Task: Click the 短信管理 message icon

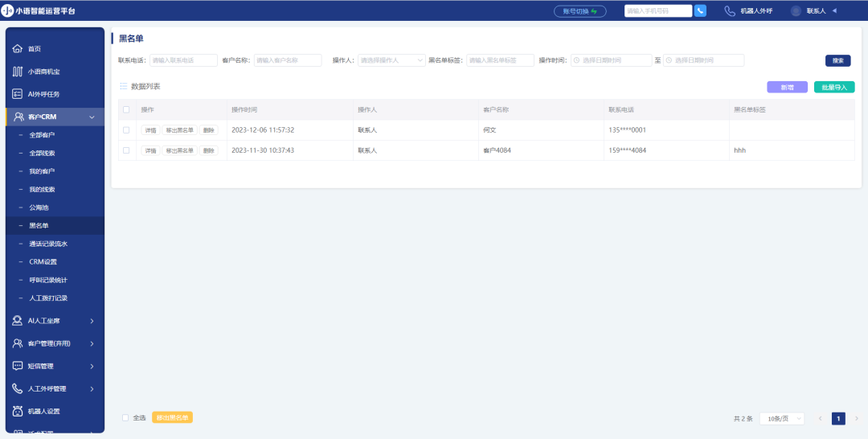Action: coord(18,366)
